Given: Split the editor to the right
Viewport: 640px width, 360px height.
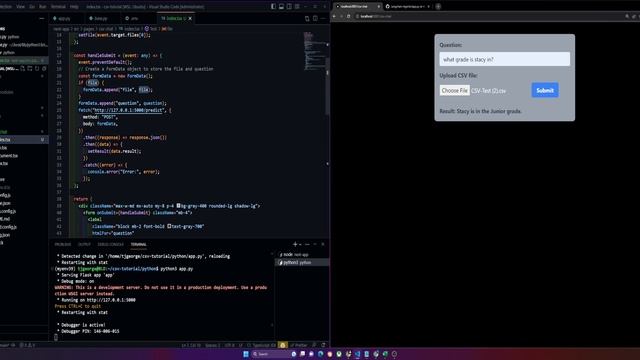Looking at the screenshot, I should 315,18.
